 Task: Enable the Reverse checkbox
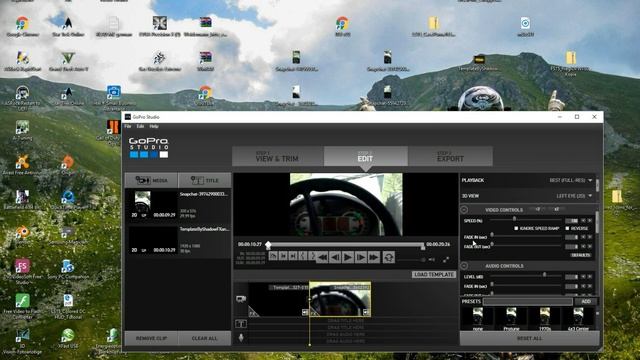(567, 229)
